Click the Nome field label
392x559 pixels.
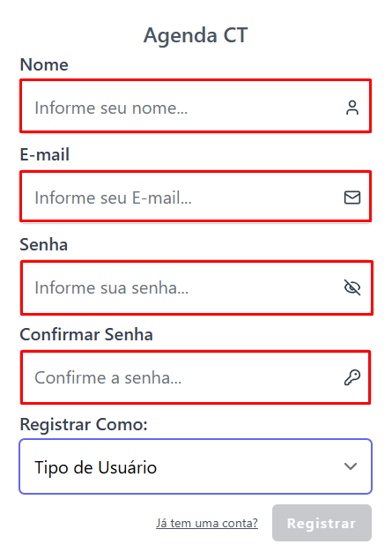tap(44, 64)
